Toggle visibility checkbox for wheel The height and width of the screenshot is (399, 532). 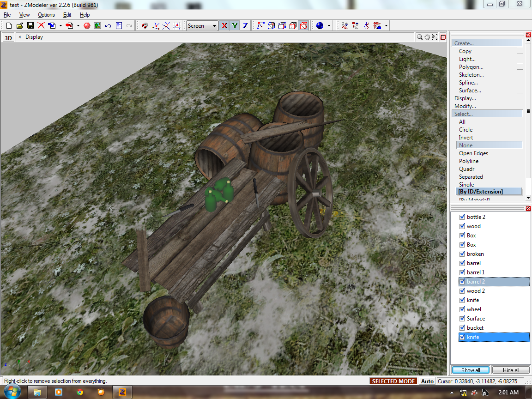tap(462, 309)
